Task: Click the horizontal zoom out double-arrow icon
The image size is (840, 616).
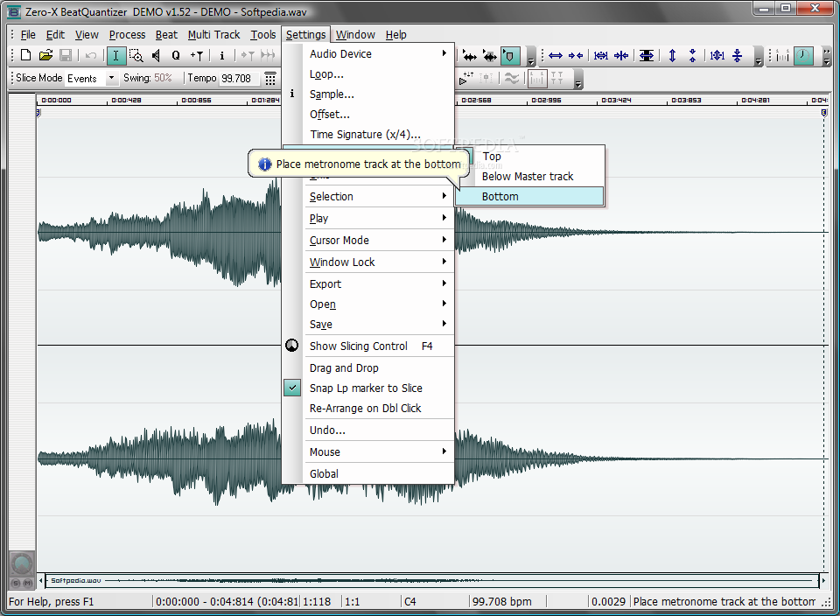Action: point(556,55)
